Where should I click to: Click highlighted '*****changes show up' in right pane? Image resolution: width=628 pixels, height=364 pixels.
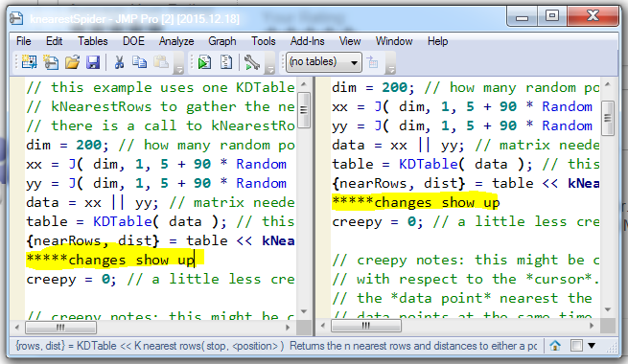pos(416,202)
